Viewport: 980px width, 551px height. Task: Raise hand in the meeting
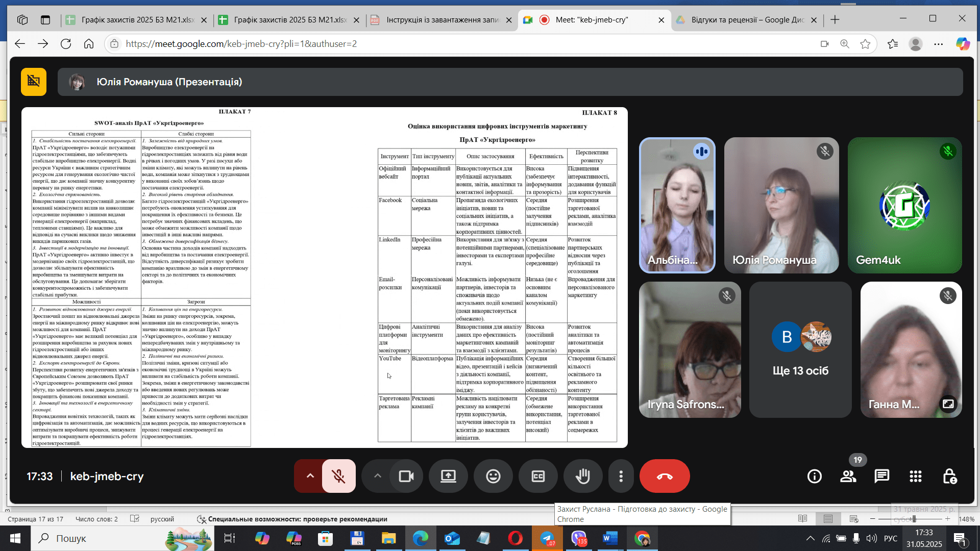coord(583,476)
